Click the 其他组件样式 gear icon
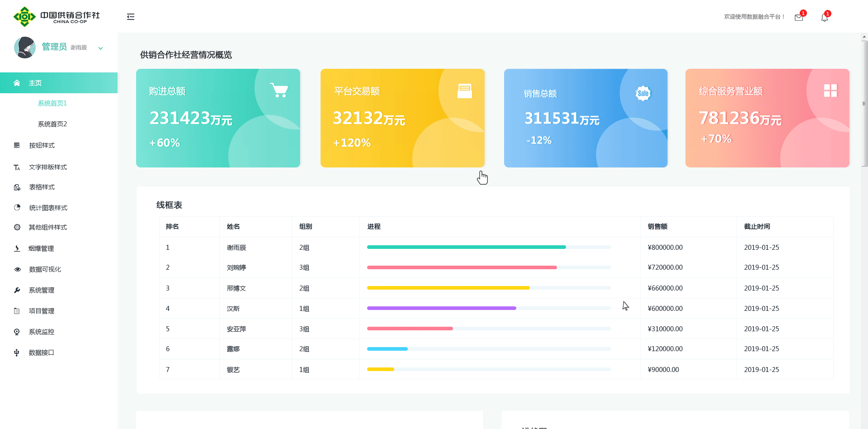The height and width of the screenshot is (429, 868). click(17, 227)
